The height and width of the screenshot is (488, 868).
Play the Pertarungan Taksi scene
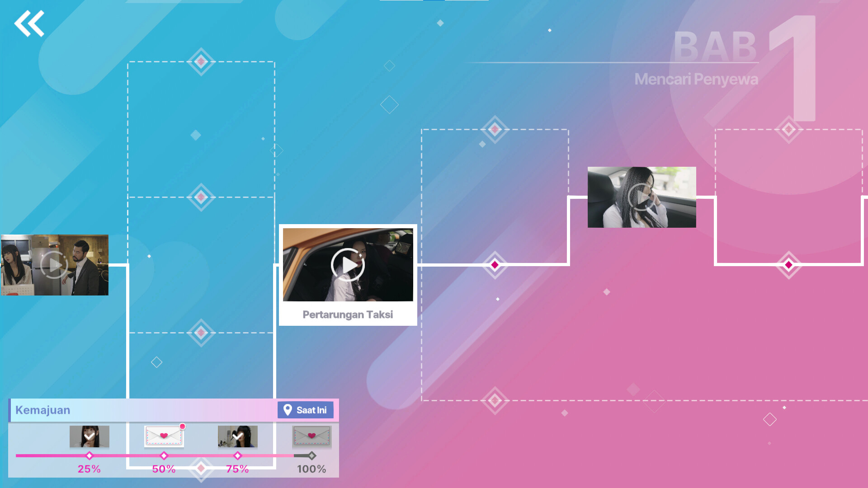click(348, 265)
